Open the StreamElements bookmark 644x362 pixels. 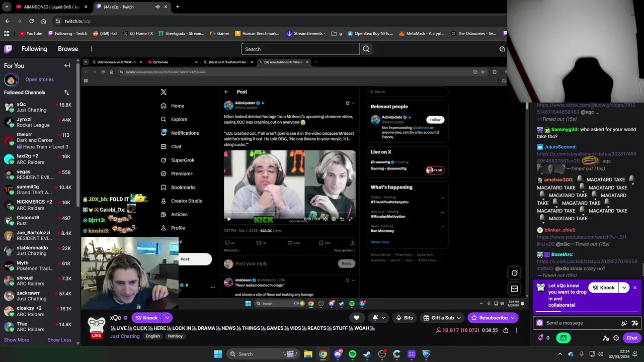306,34
